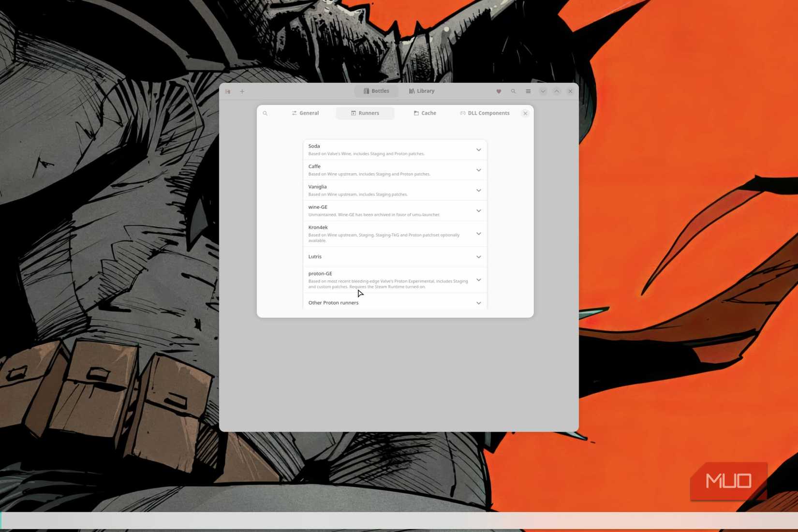Go to the DLL Components tab
This screenshot has height=532, width=798.
click(485, 113)
